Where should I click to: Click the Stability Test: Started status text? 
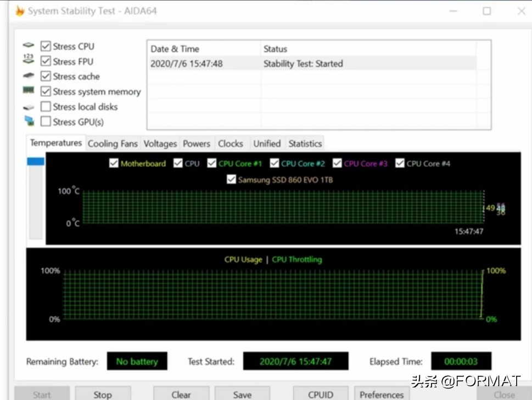point(303,64)
